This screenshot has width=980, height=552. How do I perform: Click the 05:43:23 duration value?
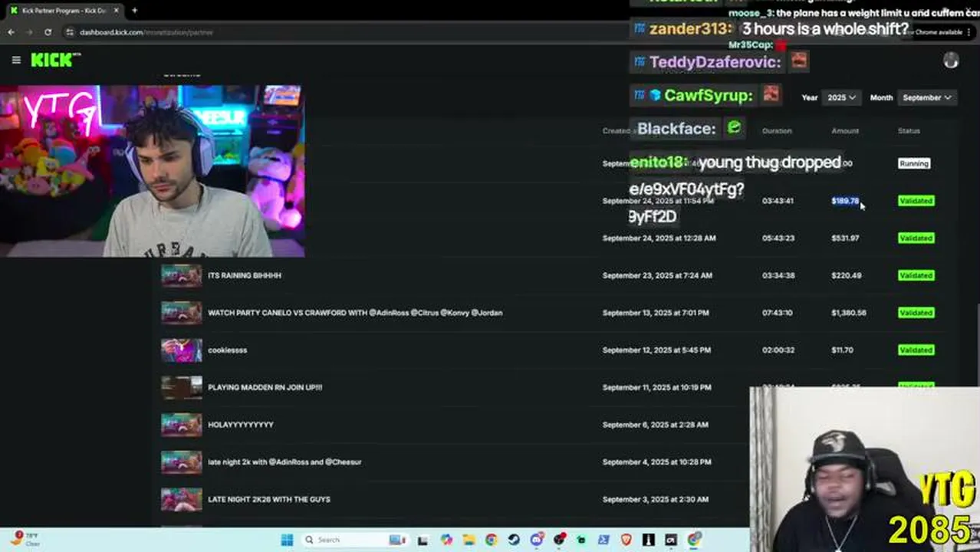pos(778,238)
